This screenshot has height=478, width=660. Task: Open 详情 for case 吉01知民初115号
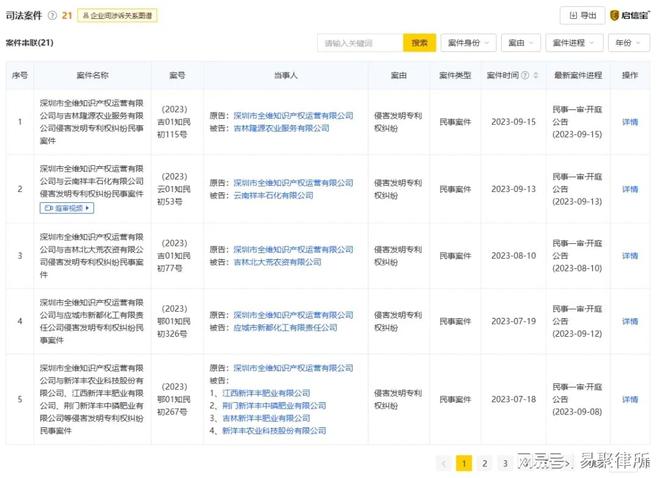tap(630, 122)
